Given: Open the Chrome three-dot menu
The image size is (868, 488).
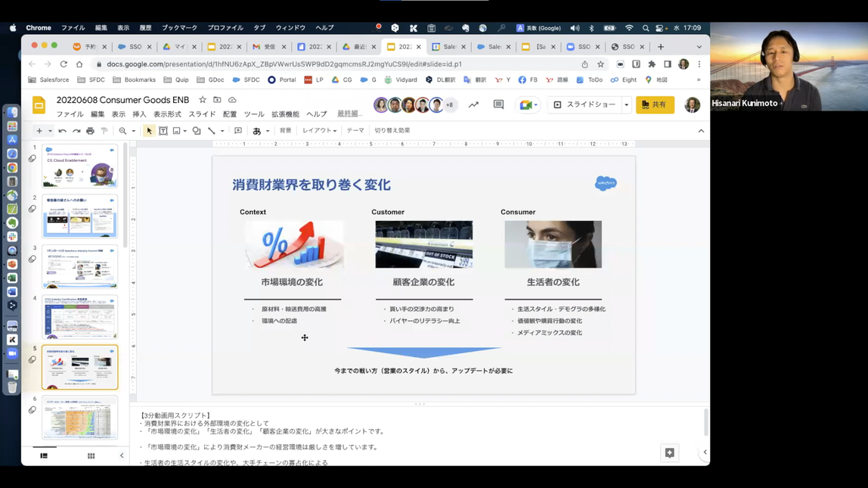Looking at the screenshot, I should click(699, 64).
